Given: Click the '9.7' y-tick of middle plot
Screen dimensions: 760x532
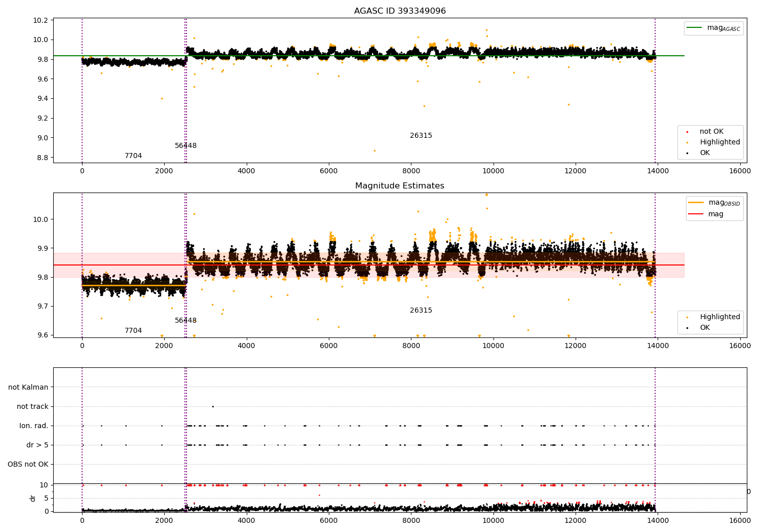Looking at the screenshot, I should coord(43,307).
